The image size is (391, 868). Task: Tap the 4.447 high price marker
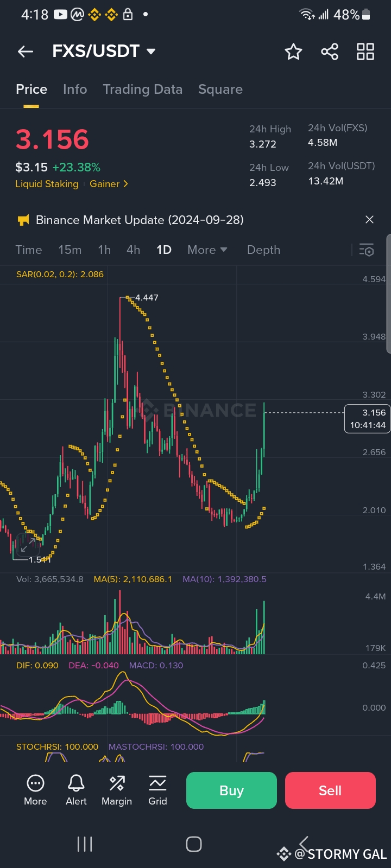point(147,298)
